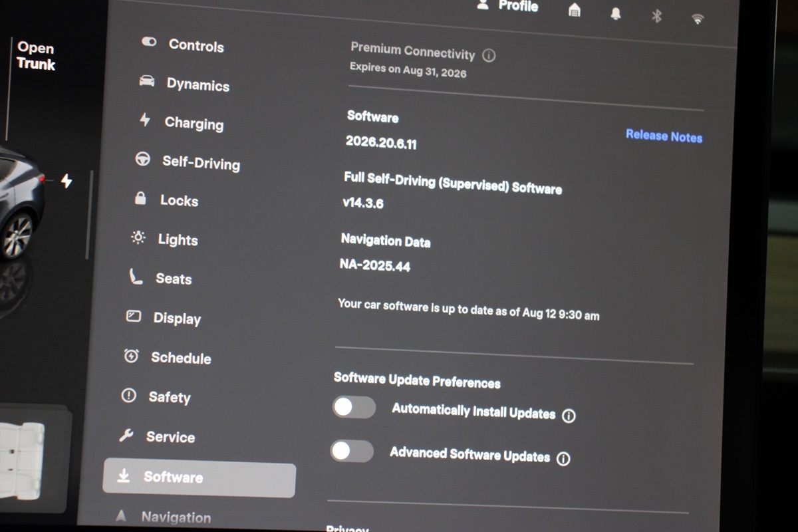The width and height of the screenshot is (798, 532).
Task: Tap the charge port lightning icon
Action: pyautogui.click(x=66, y=180)
